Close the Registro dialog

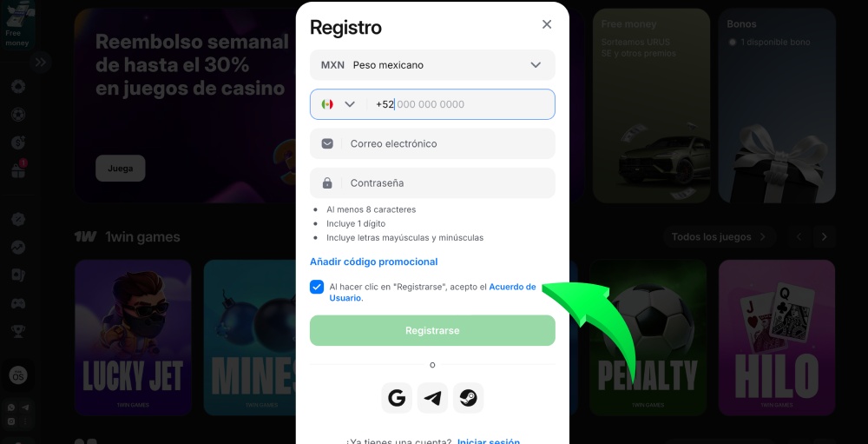(x=547, y=24)
